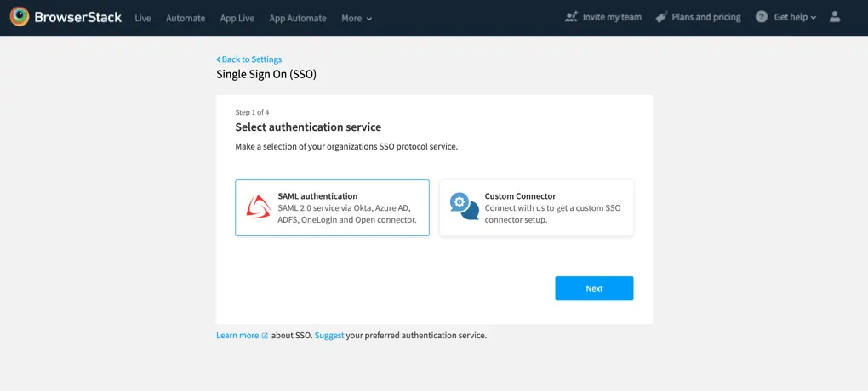Open the Automate menu item
The width and height of the screenshot is (868, 391).
pos(186,18)
